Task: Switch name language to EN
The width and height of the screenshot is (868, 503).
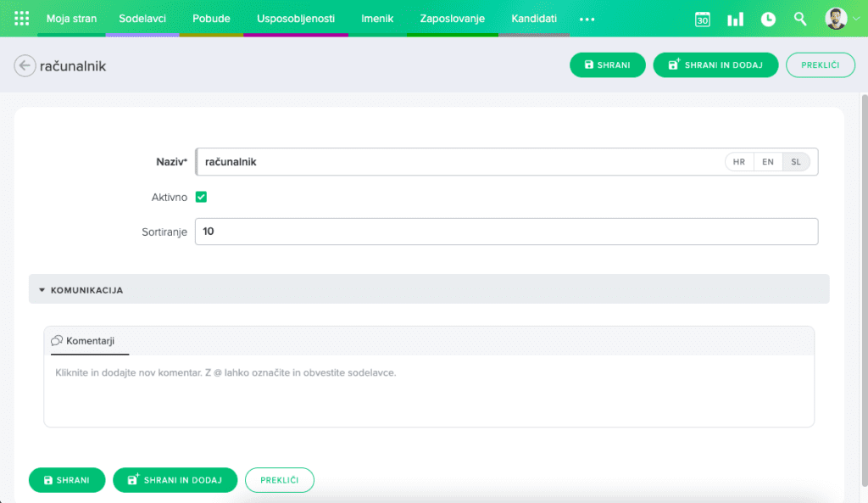Action: 768,162
